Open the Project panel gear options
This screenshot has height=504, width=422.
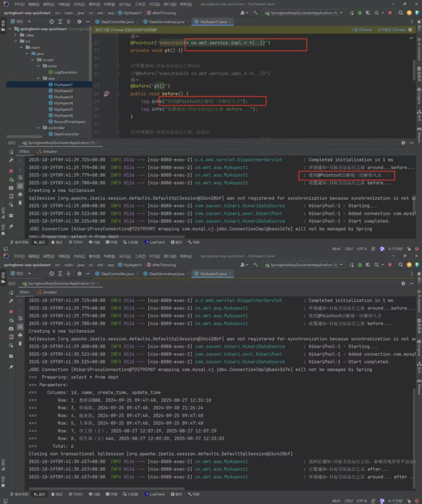tap(79, 22)
